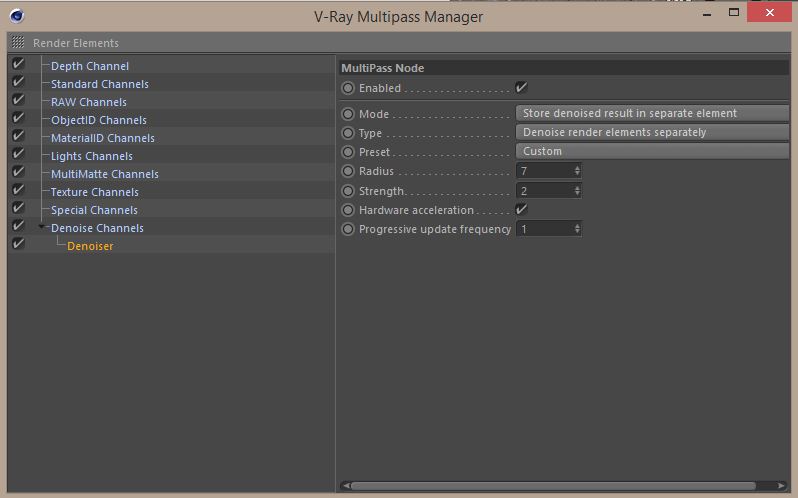Toggle RAW Channels checkbox

18,100
